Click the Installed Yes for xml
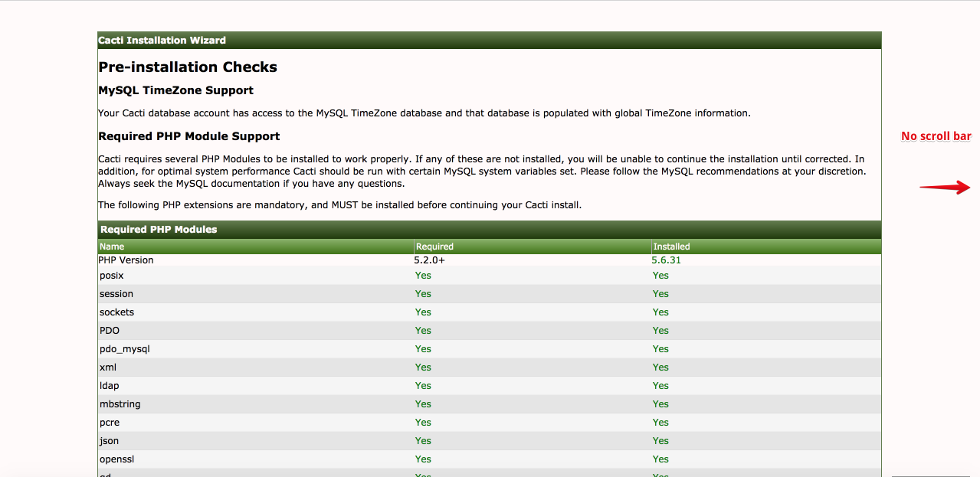Image resolution: width=980 pixels, height=477 pixels. (x=660, y=368)
